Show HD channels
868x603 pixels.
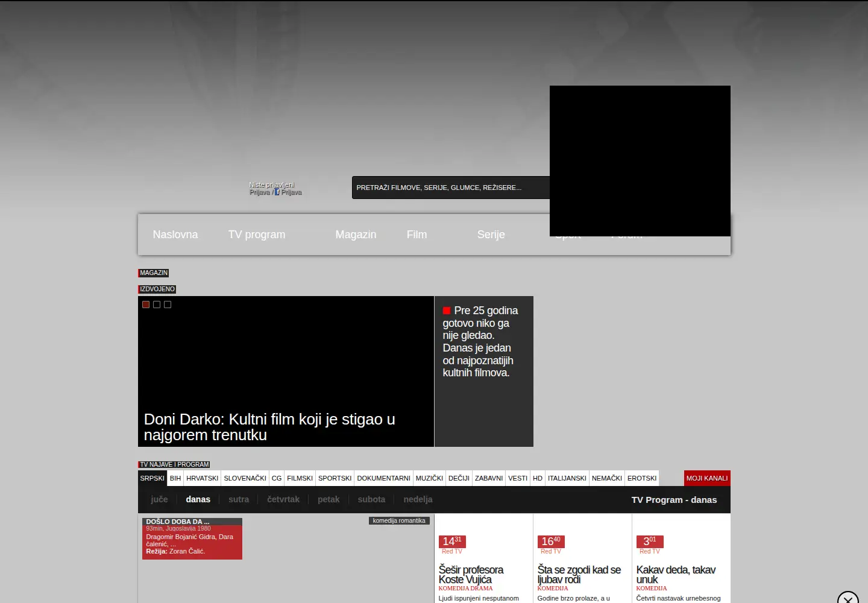tap(538, 478)
